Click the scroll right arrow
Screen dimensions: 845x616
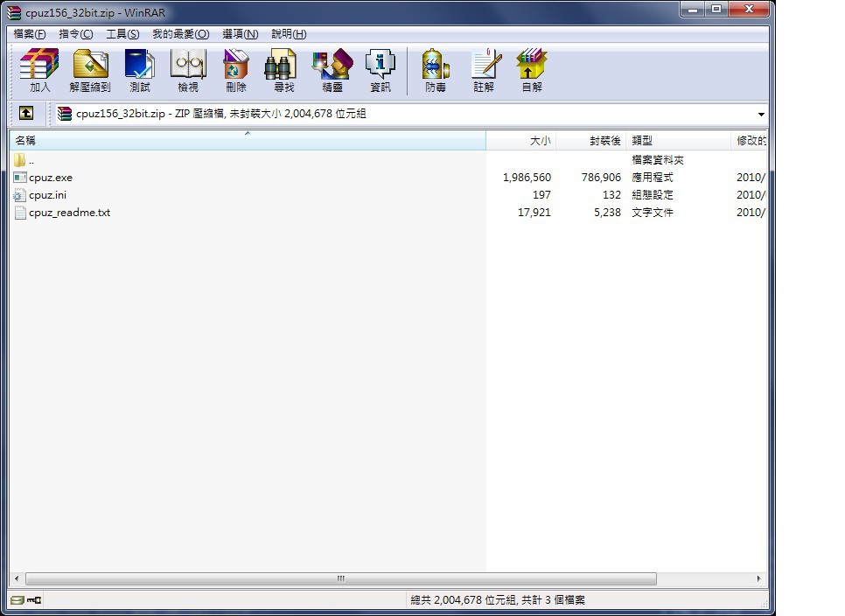[758, 578]
